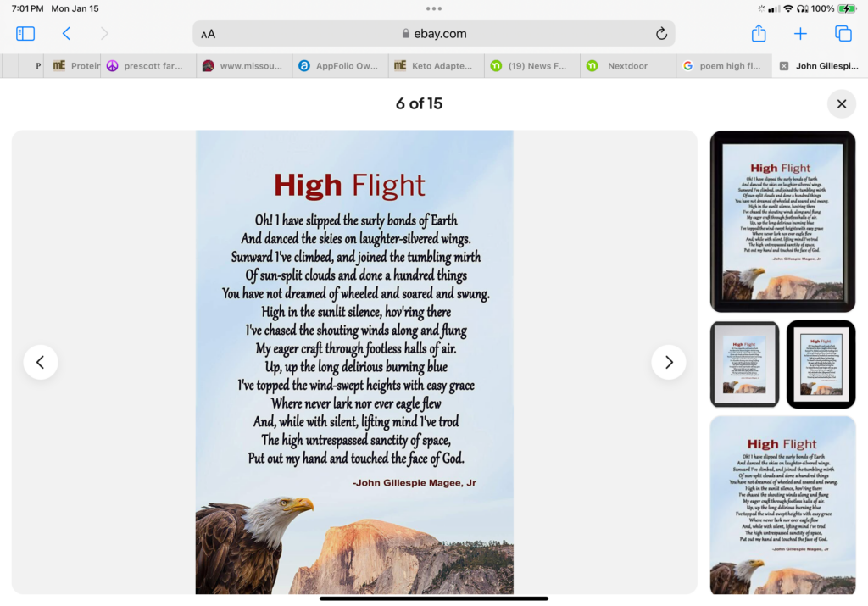This screenshot has height=606, width=868.
Task: Tap the Wi-Fi status icon
Action: click(787, 8)
